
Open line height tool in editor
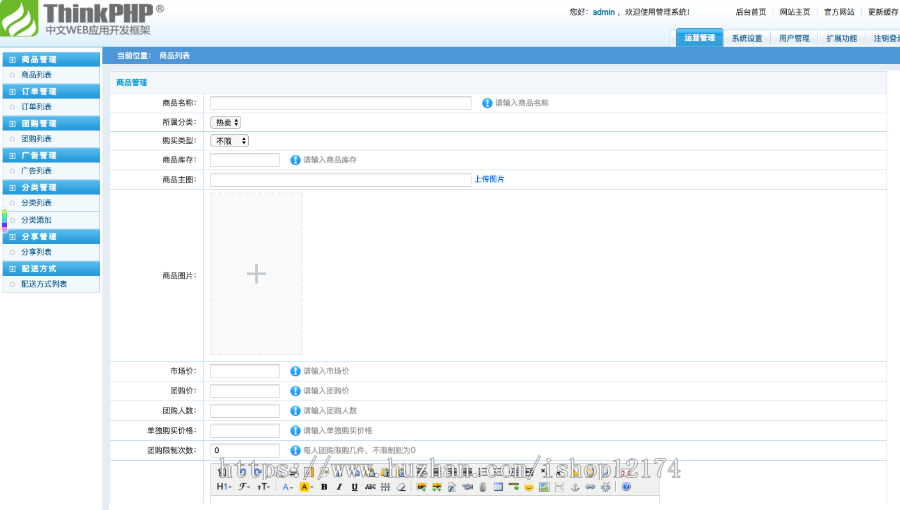click(x=385, y=487)
